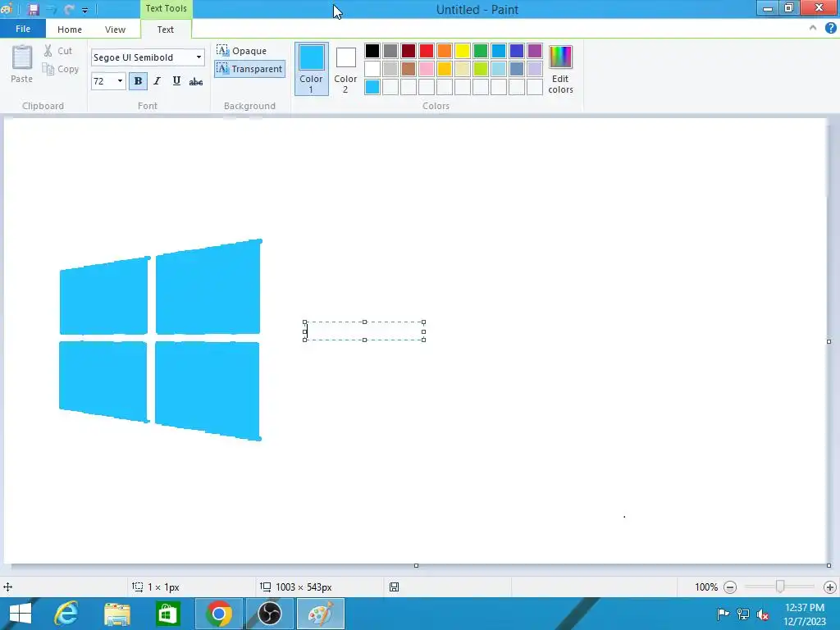Open Internet Explorer from taskbar
840x630 pixels.
[66, 614]
